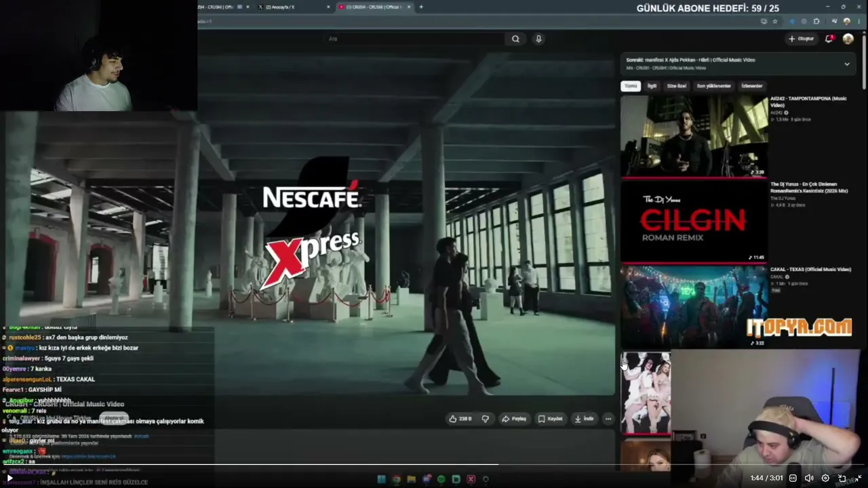Select the Tümü filter chip
This screenshot has width=868, height=488.
coord(631,86)
